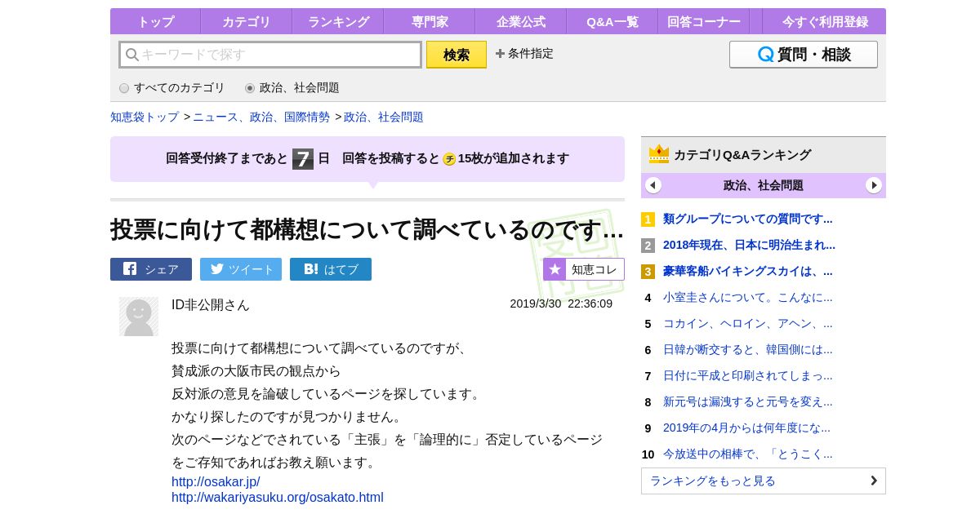This screenshot has width=980, height=514.
Task: Open the カテゴリ tab
Action: 247,21
